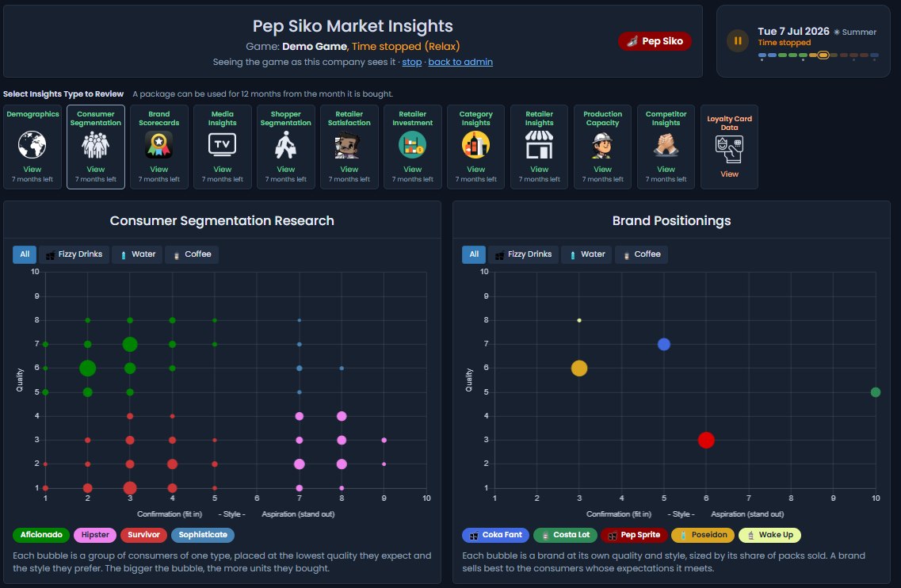Click View under Brand Scorecards

point(158,170)
